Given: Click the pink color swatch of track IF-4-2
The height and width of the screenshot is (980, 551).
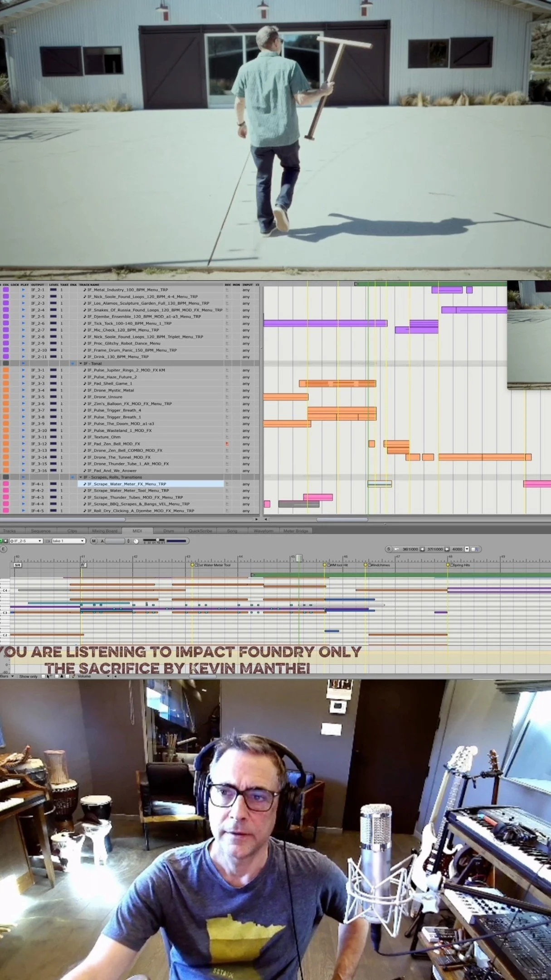Looking at the screenshot, I should tap(6, 490).
